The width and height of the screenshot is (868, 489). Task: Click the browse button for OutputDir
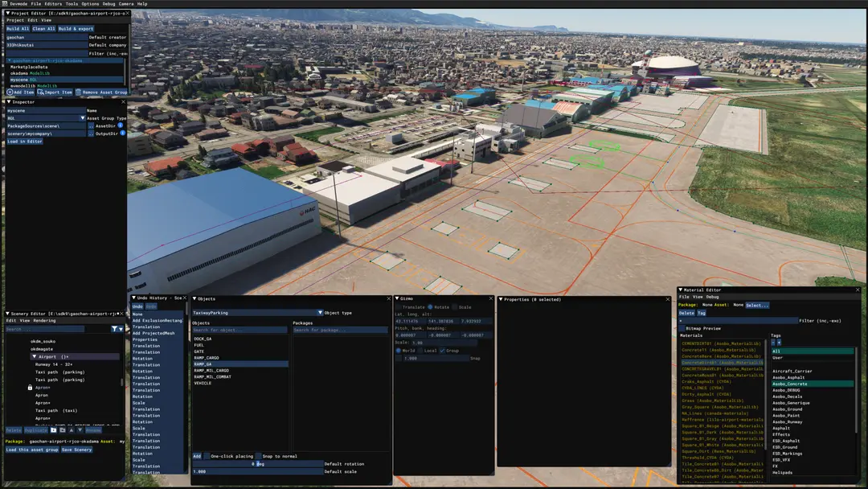tap(92, 134)
